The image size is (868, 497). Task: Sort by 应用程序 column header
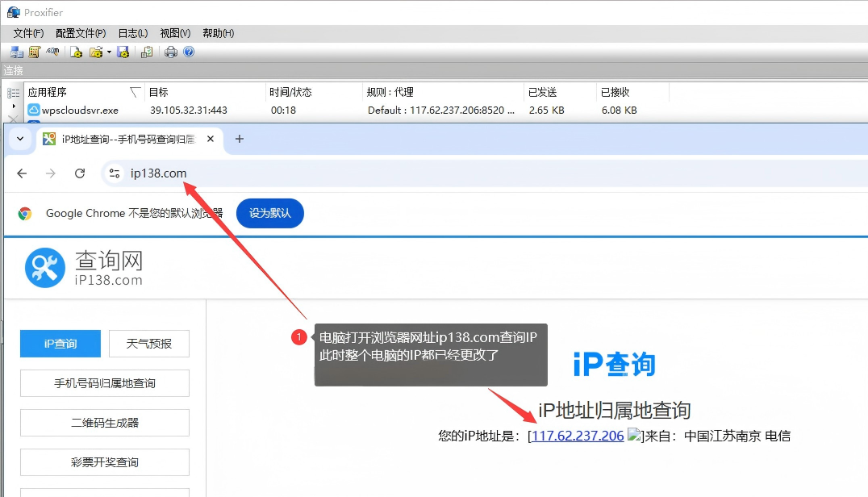[84, 93]
